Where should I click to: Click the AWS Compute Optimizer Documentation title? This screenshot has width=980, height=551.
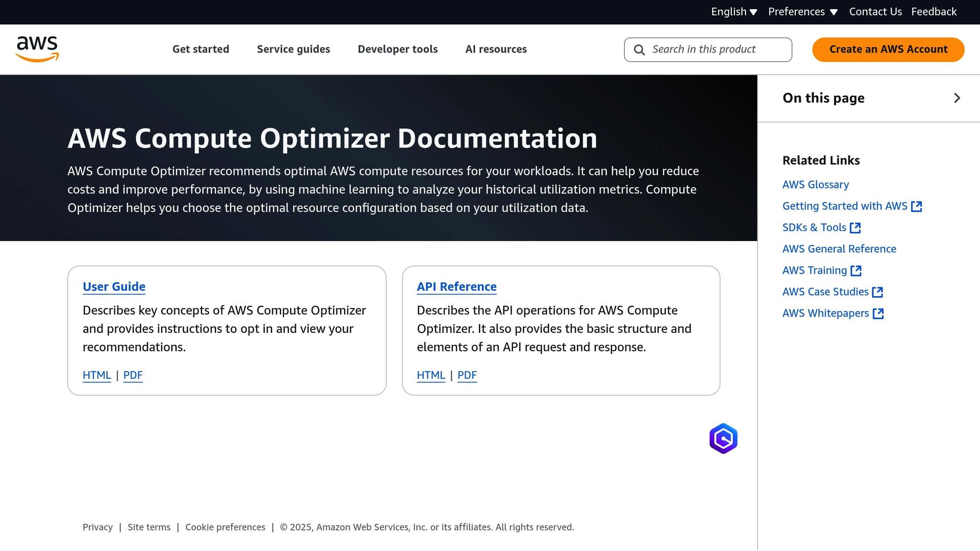tap(332, 139)
